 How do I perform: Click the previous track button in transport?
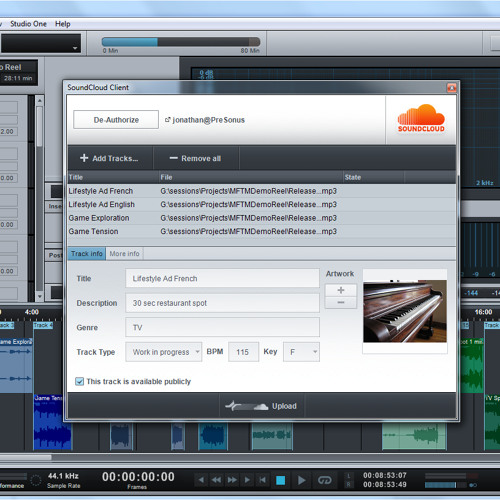tap(201, 480)
